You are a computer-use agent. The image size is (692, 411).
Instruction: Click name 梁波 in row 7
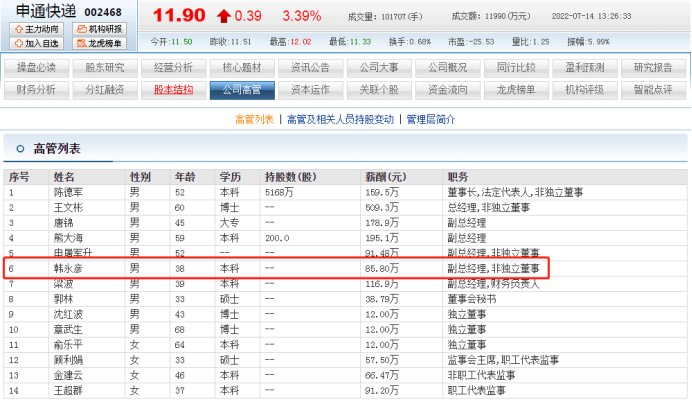pos(64,284)
